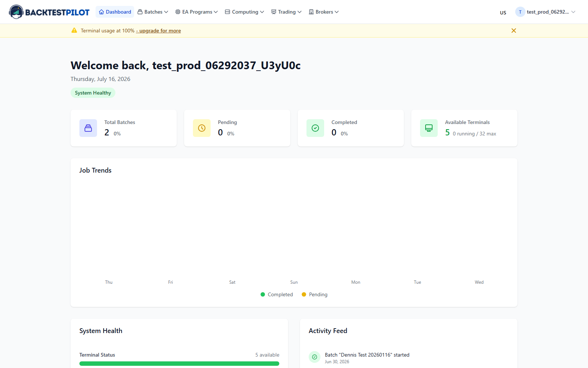The width and height of the screenshot is (588, 368).
Task: Dismiss the terminal usage banner
Action: click(514, 31)
